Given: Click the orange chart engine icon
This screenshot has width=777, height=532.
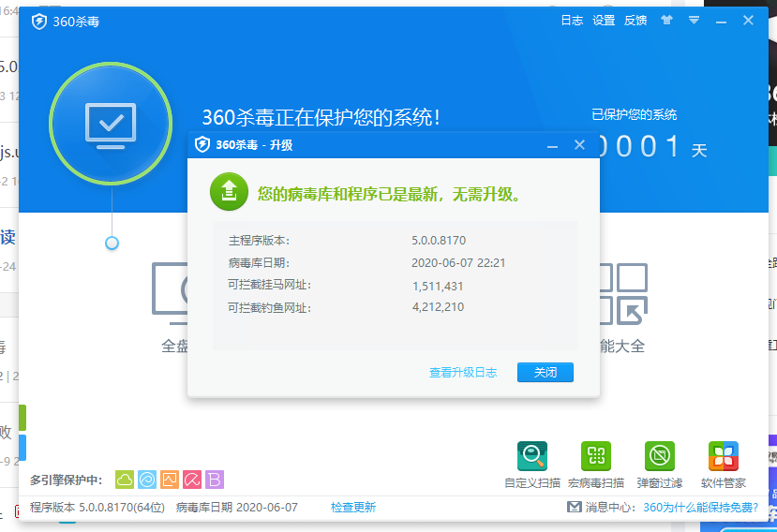Looking at the screenshot, I should [x=170, y=480].
